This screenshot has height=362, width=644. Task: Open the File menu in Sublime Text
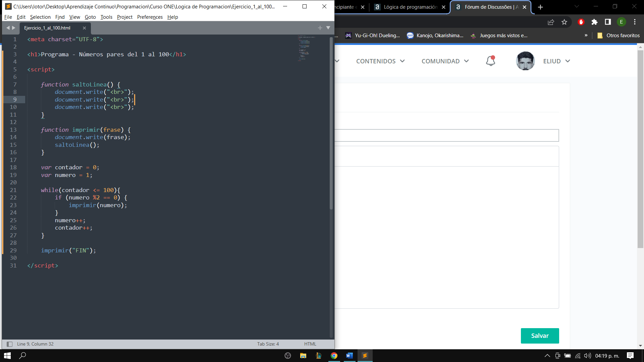pyautogui.click(x=8, y=17)
